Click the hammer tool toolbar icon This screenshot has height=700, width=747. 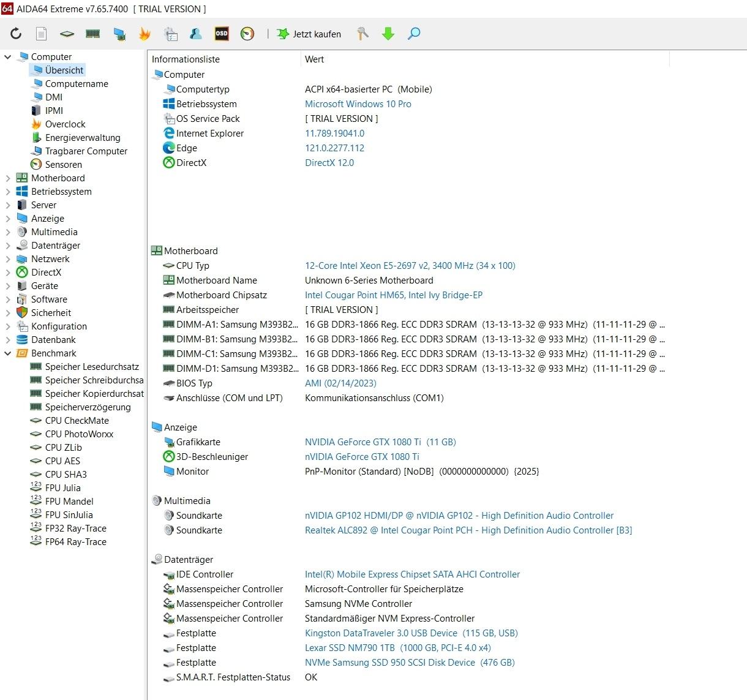(362, 34)
